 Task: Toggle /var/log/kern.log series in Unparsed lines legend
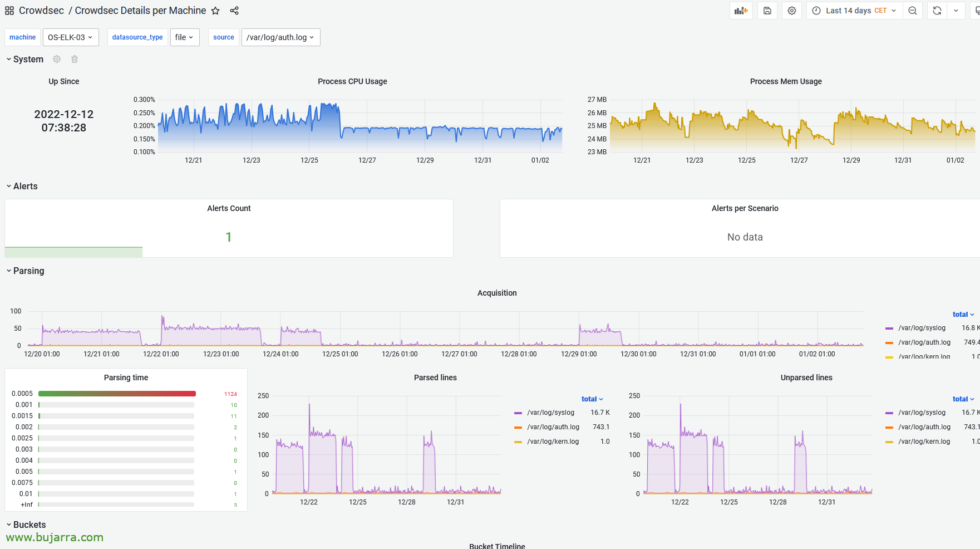click(924, 442)
